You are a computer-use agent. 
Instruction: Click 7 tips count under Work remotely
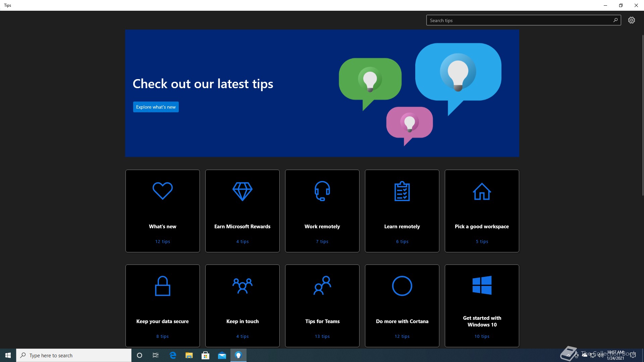point(322,241)
